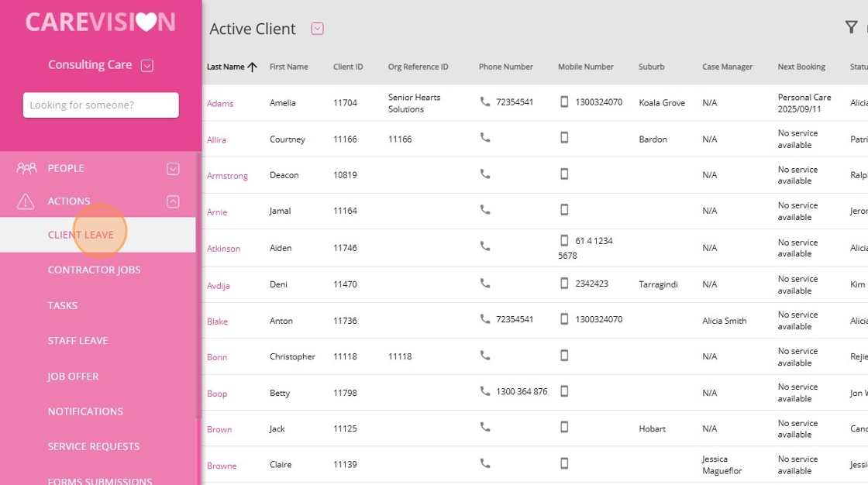Click the 'Looking for someone?' search field

coord(101,105)
